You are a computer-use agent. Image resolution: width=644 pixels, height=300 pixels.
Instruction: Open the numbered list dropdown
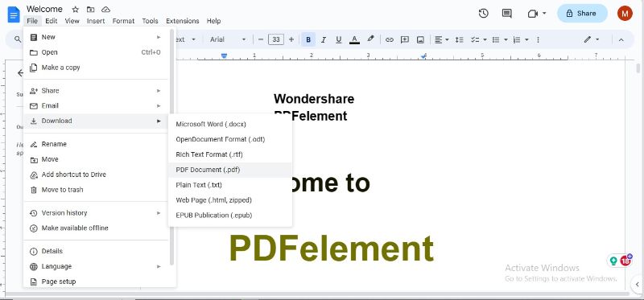pos(520,39)
